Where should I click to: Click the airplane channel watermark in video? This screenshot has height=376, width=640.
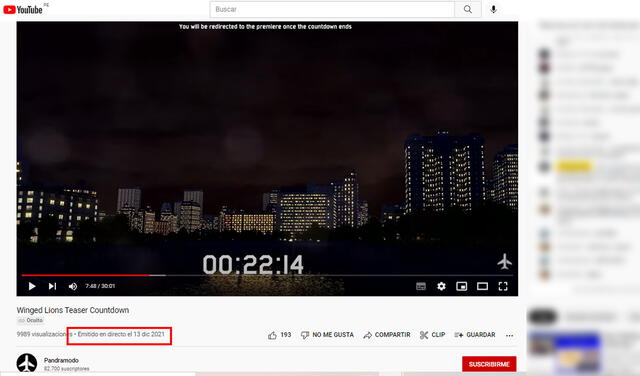(x=504, y=262)
